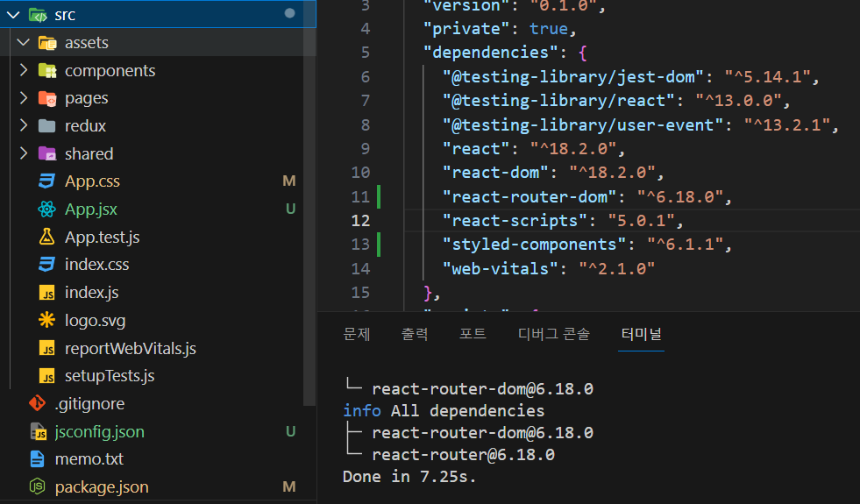Viewport: 860px width, 504px height.
Task: Collapse the src folder chevron
Action: coord(14,15)
